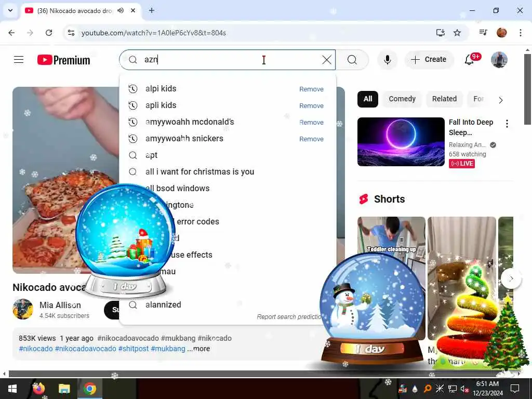The image size is (532, 399).
Task: Bookmark this page with star icon
Action: (x=457, y=33)
